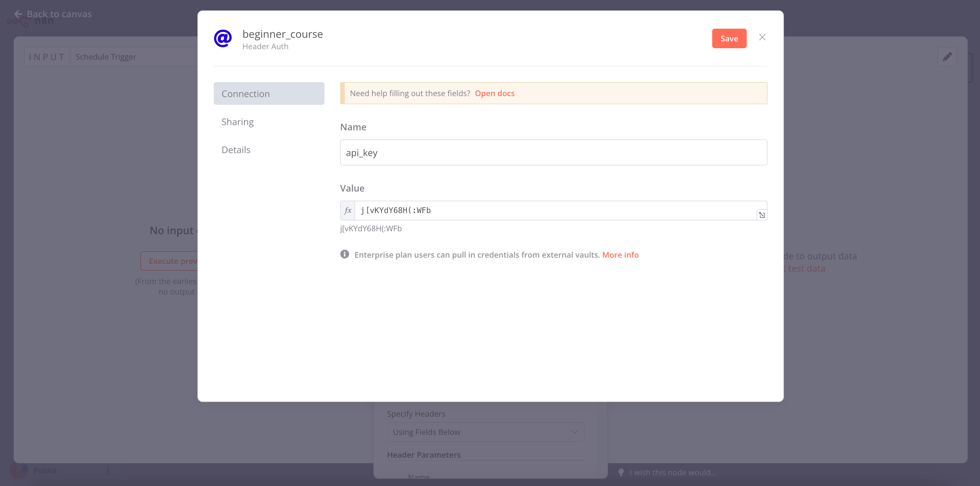Screen dimensions: 980x486
Task: Switch to the Details tab
Action: coord(236,150)
